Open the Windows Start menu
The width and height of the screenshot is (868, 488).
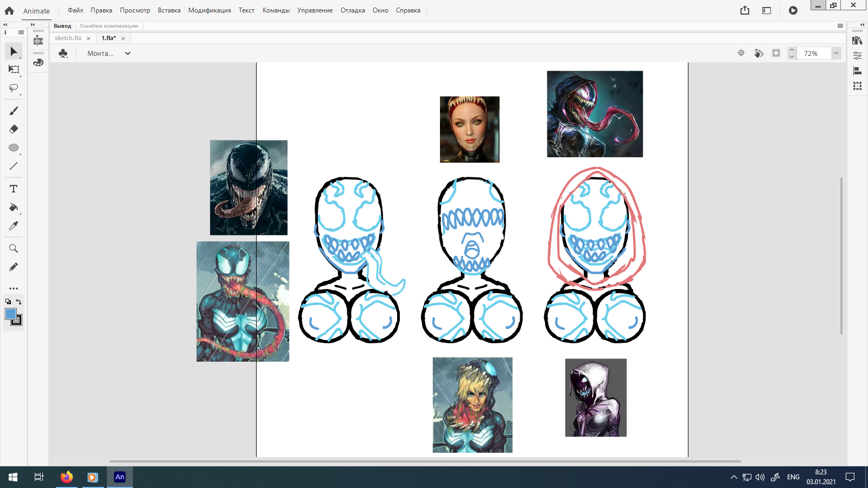(x=13, y=477)
